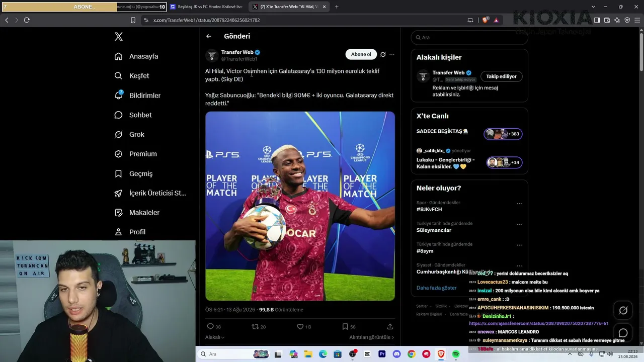Open Google Chrome from the taskbar
This screenshot has width=644, height=362.
[x=412, y=354]
